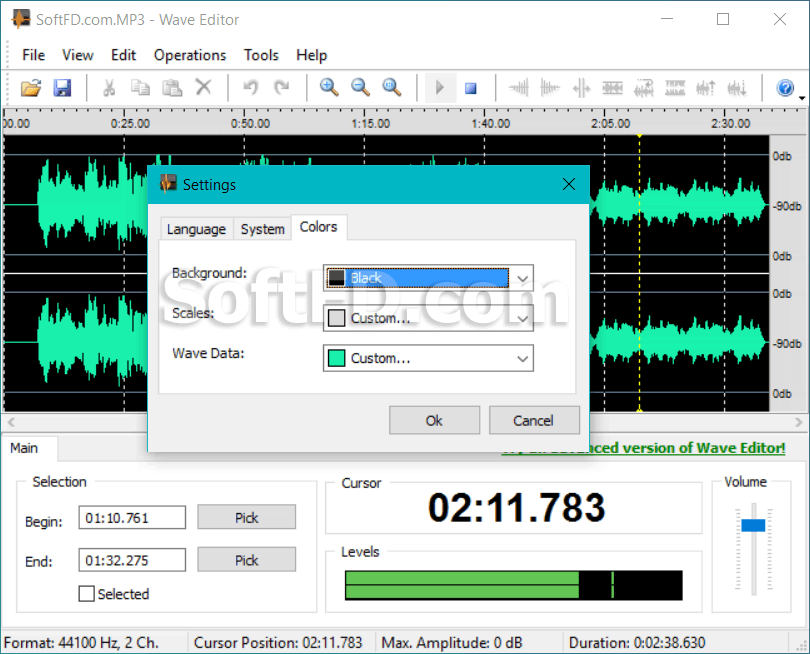
Task: Click the invert waveform toolbar icon
Action: coord(675,88)
